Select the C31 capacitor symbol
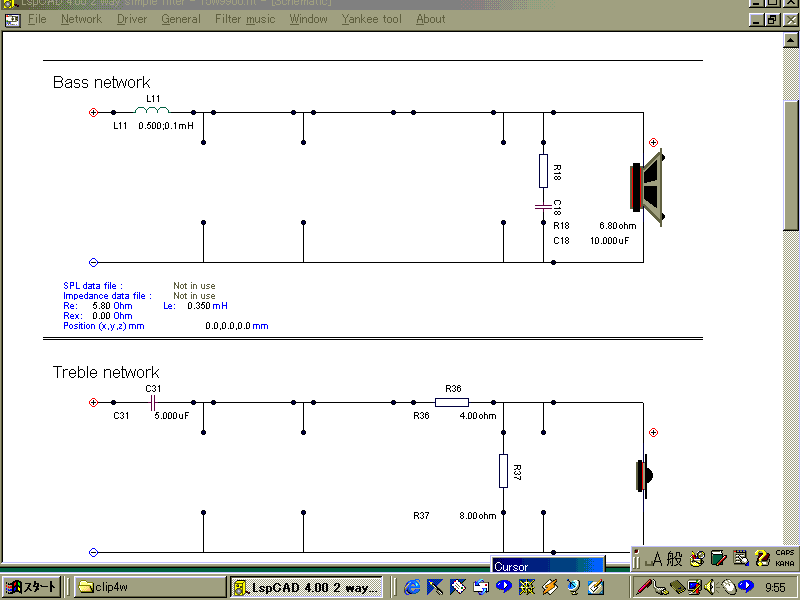 click(153, 402)
